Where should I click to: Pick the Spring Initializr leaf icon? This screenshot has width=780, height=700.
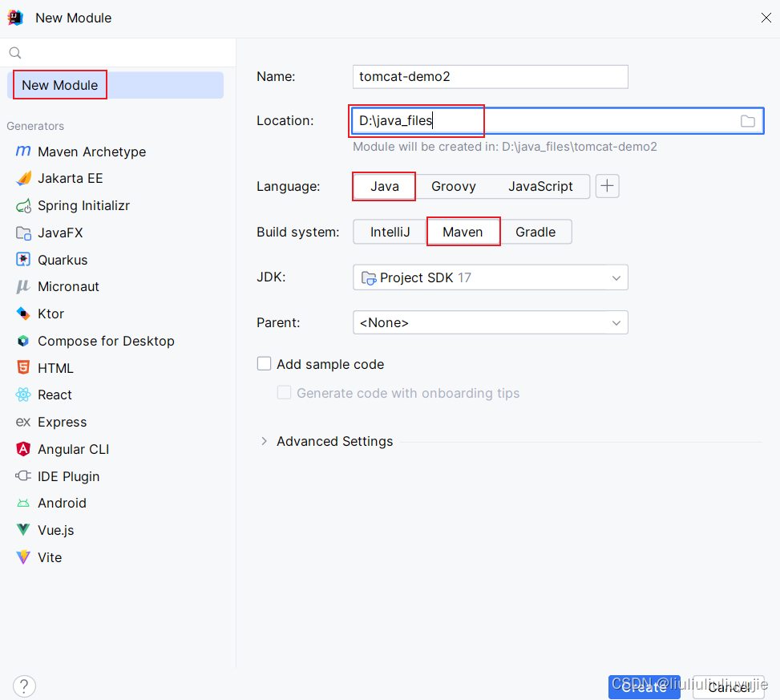(x=23, y=205)
